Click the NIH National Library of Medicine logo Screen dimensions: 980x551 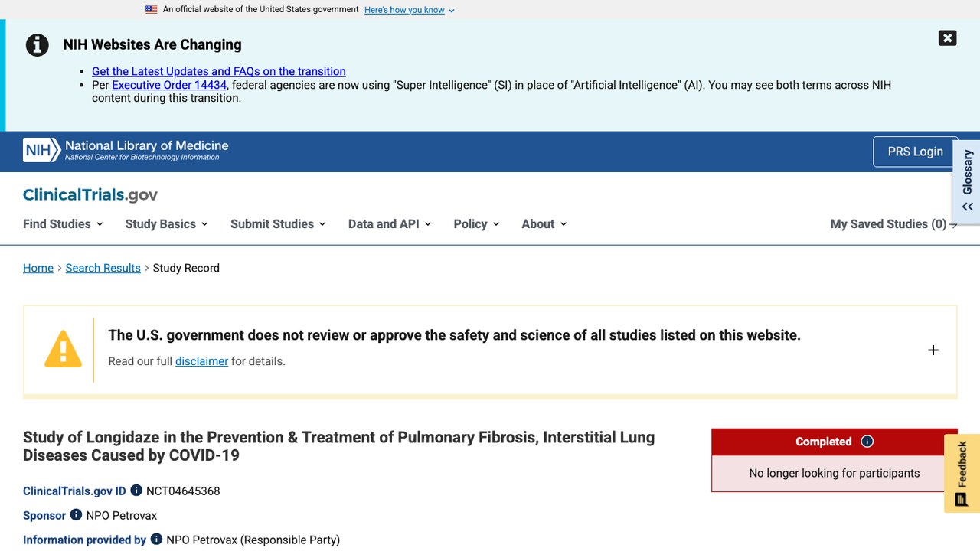(x=126, y=150)
